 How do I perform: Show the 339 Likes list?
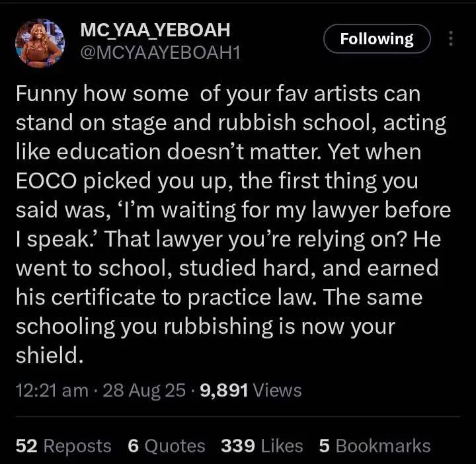coord(262,446)
